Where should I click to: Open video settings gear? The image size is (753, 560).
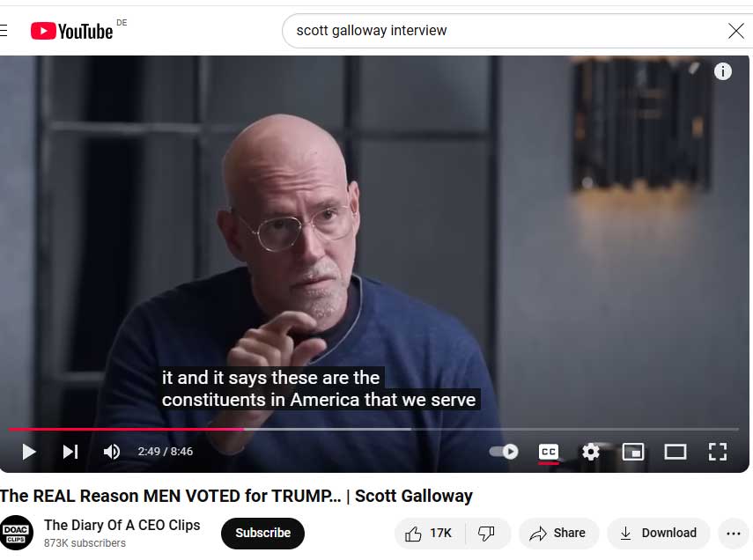click(591, 452)
